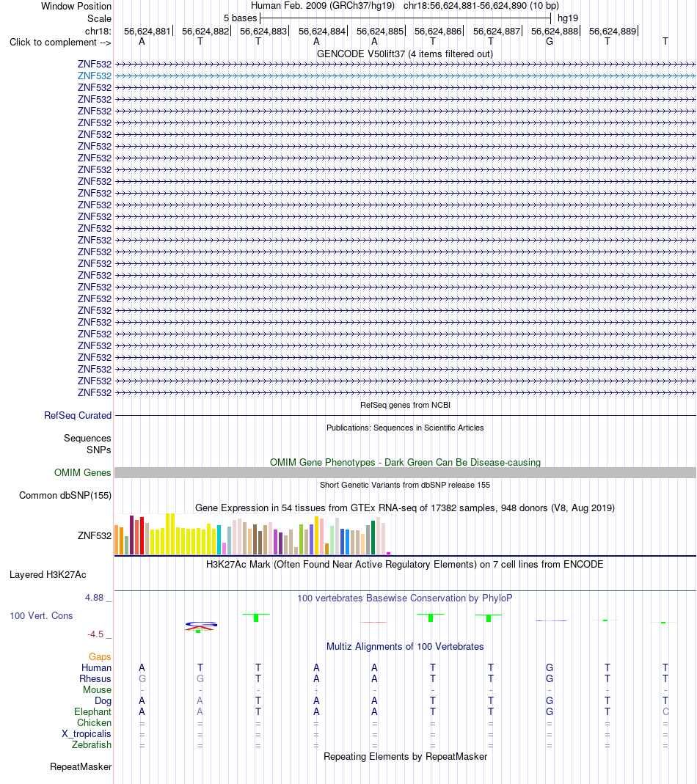Click the '5 bases' scale bar
Image resolution: width=697 pixels, height=784 pixels.
point(405,18)
